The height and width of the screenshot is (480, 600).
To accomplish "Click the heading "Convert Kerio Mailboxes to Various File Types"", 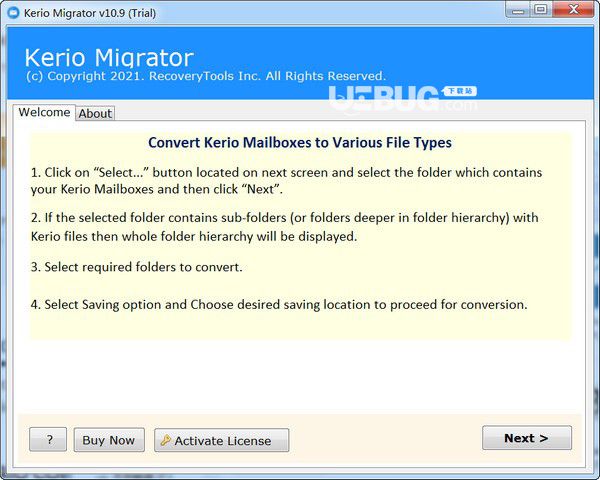I will [x=300, y=142].
